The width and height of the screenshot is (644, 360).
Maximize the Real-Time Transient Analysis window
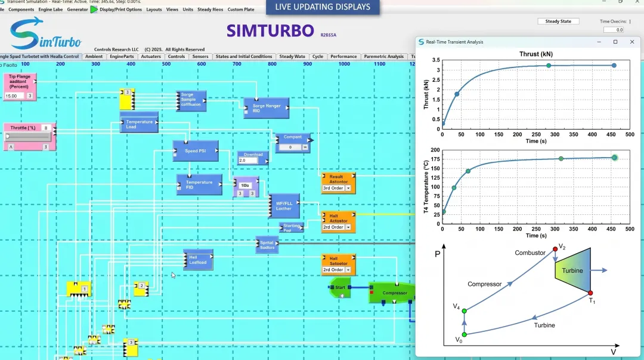coord(615,42)
